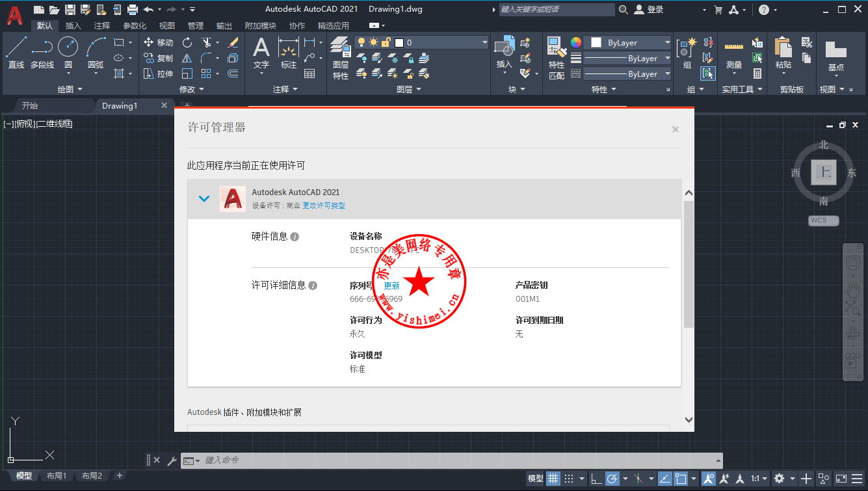
Task: Expand the Modify (修改) panel
Action: (192, 89)
